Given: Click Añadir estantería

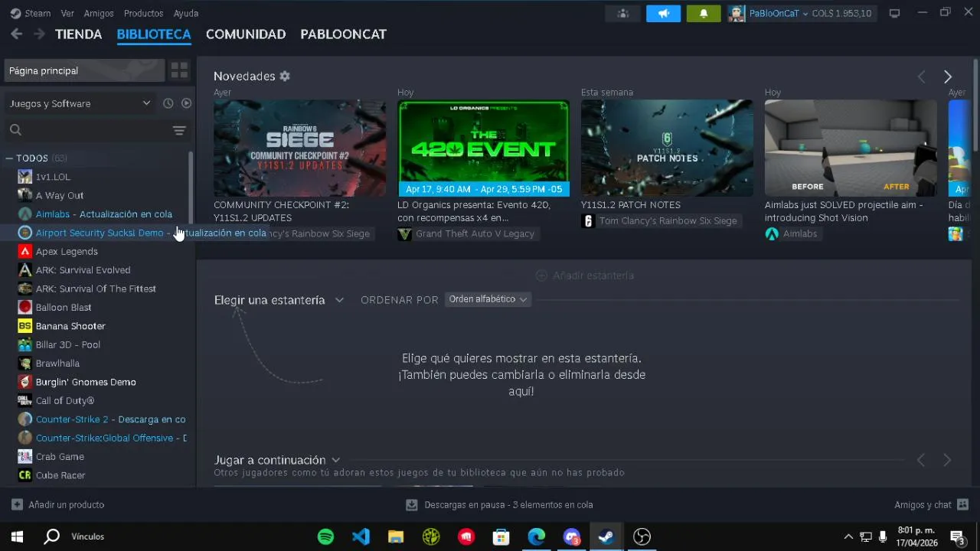Looking at the screenshot, I should (x=585, y=275).
